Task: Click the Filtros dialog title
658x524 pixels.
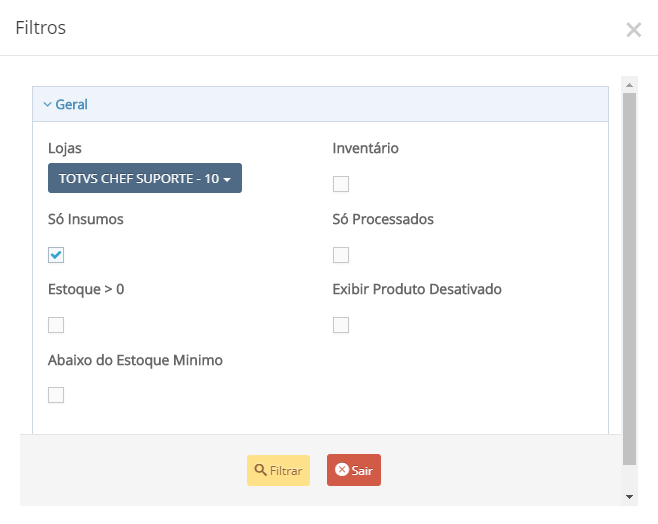Action: [41, 28]
